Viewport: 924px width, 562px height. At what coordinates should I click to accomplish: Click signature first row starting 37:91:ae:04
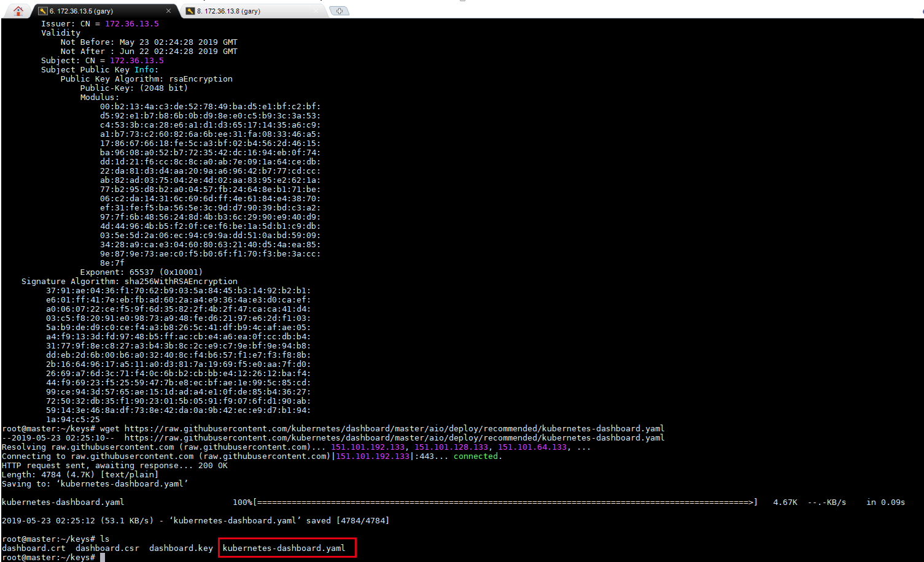[x=179, y=290]
